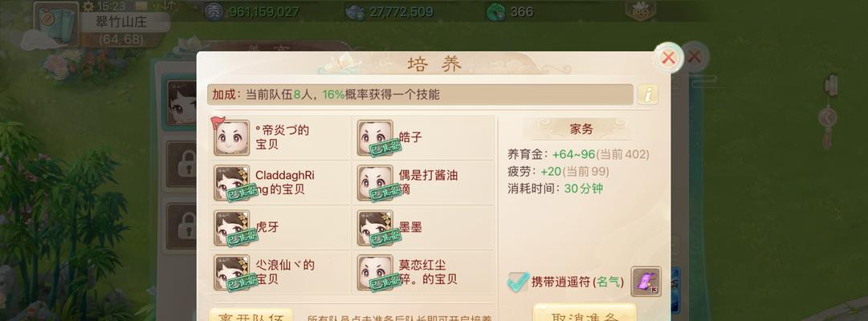Tap the 莫恋红尘醉 member avatar
868x321 pixels.
click(375, 272)
